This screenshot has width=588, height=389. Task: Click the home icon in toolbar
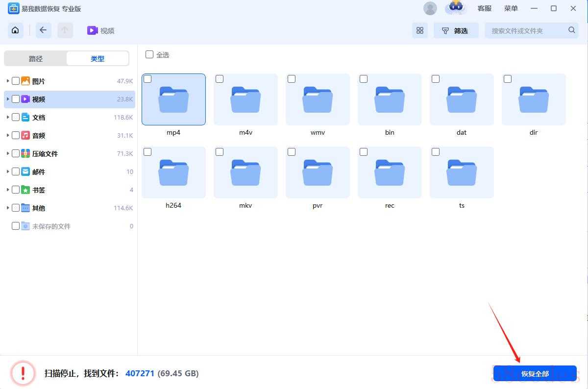click(15, 30)
